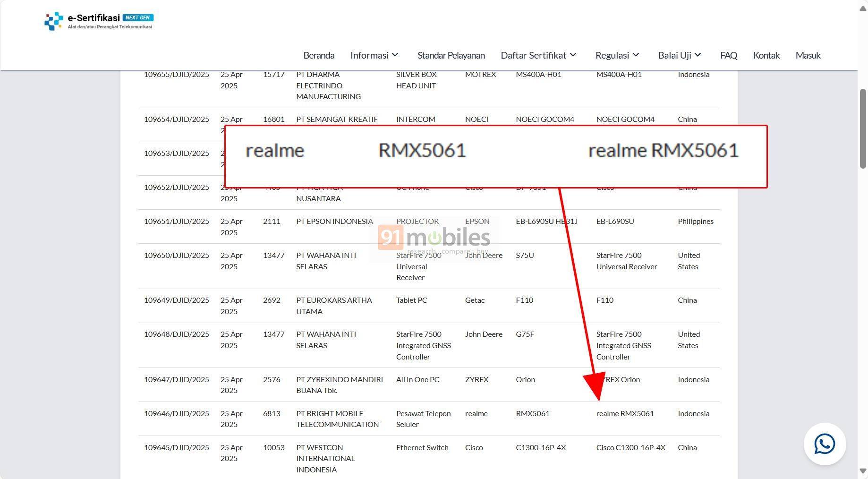Click the 6813 ID cell
868x479 pixels.
coord(272,413)
